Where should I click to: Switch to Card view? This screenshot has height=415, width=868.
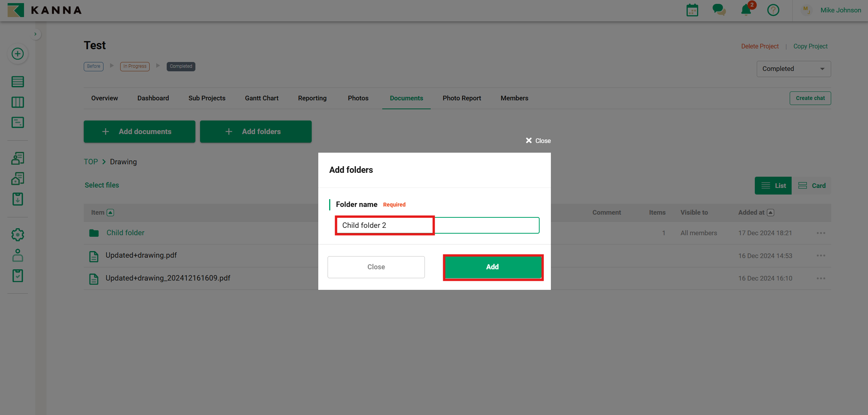tap(812, 186)
